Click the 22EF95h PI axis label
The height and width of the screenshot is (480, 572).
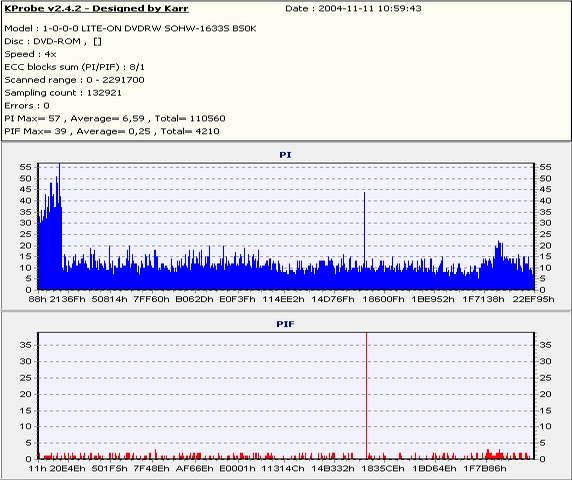pyautogui.click(x=533, y=299)
